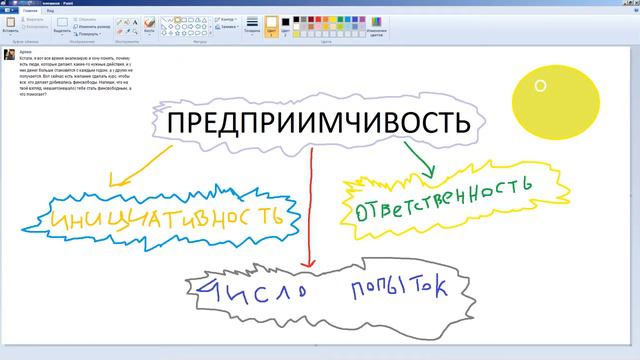Pick the red color swatch
Viewport: 640px width, 360px height.
click(x=318, y=19)
